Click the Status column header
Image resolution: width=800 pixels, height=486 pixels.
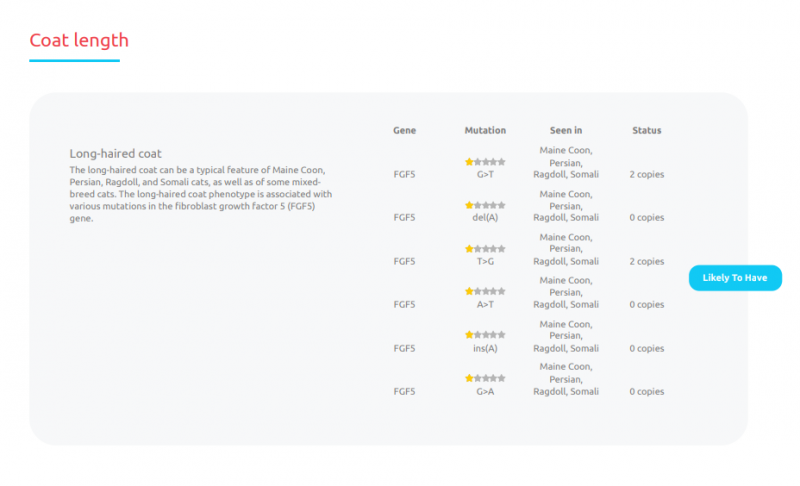[646, 130]
